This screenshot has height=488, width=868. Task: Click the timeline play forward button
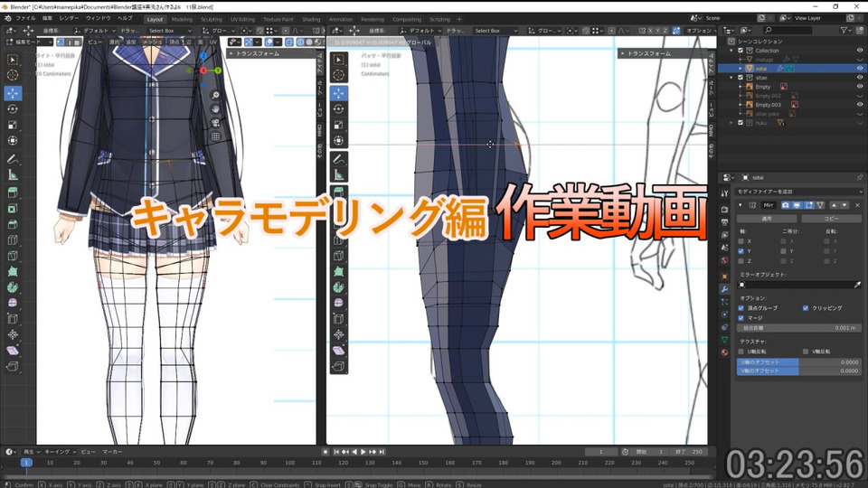[363, 452]
